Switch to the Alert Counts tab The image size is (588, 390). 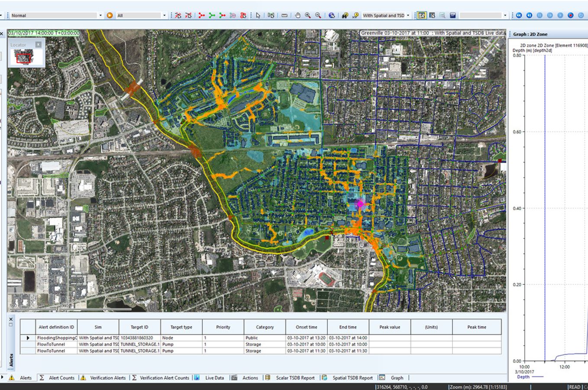click(x=61, y=378)
